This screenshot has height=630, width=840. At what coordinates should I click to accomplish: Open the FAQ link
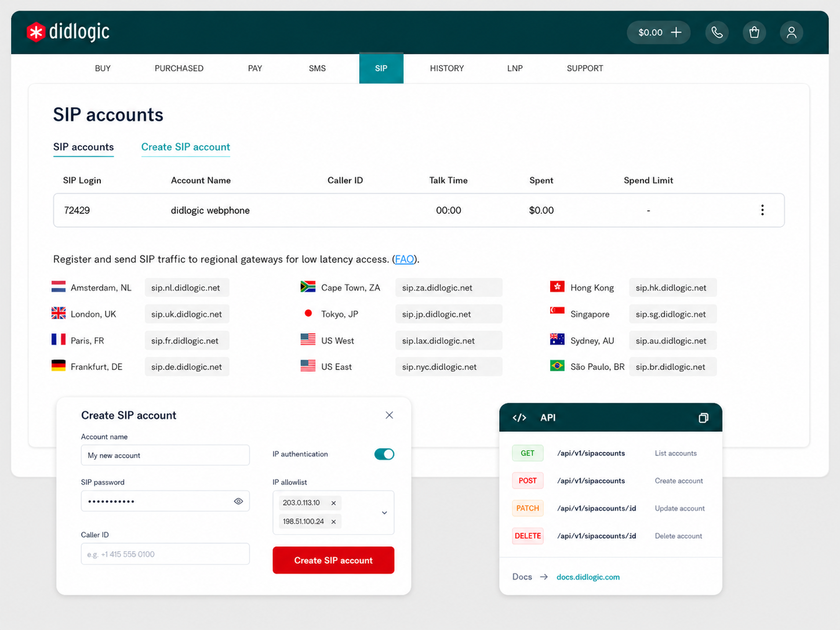coord(404,259)
